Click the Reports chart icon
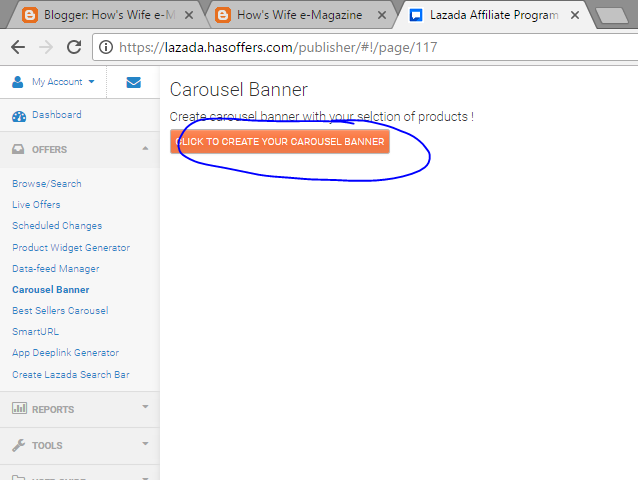Viewport: 638px width, 480px height. click(x=19, y=408)
